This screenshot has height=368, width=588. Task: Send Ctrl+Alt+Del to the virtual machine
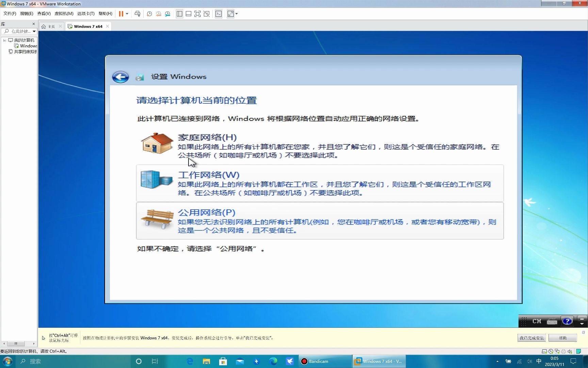(x=137, y=14)
